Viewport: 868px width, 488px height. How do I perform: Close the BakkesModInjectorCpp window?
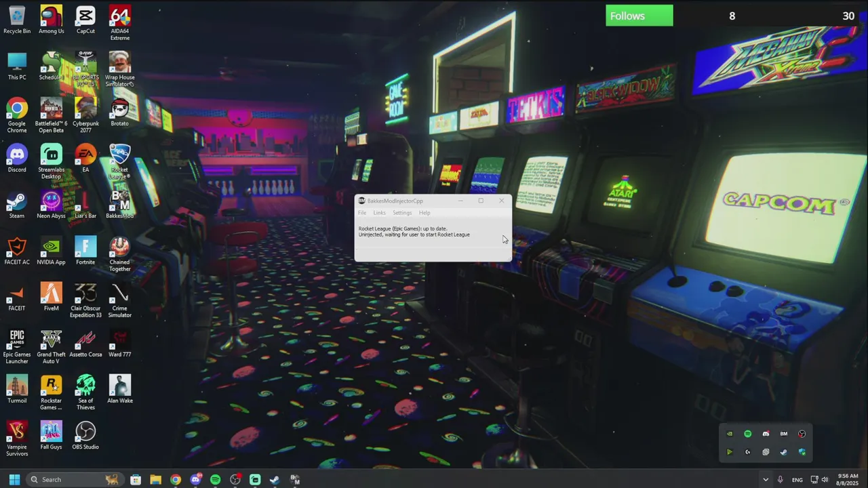pos(501,201)
